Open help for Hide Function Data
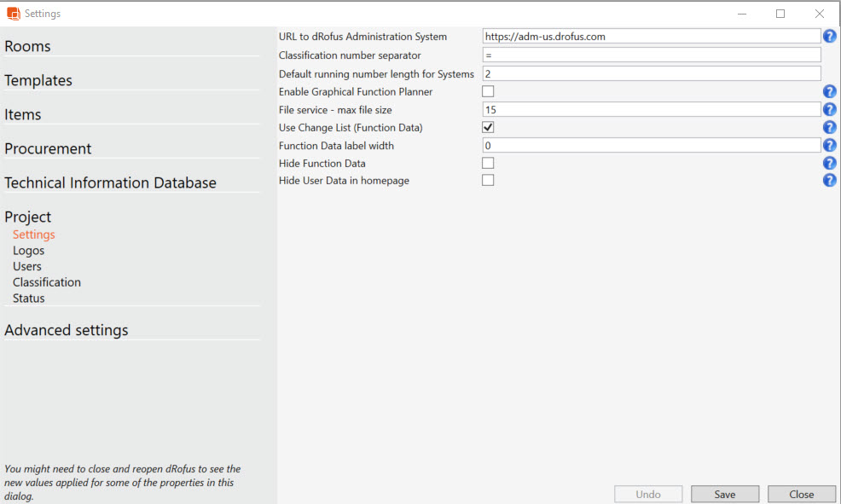This screenshot has height=504, width=841. tap(829, 163)
